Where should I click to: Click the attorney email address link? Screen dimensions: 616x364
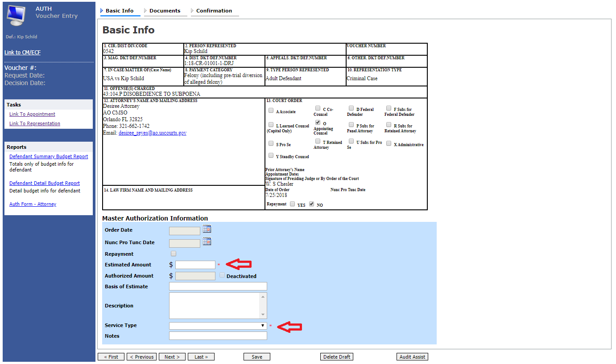point(153,133)
